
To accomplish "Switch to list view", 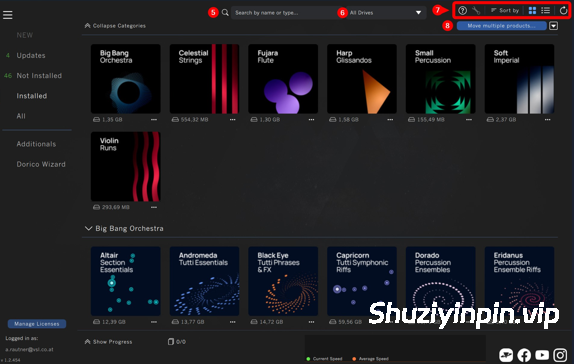I will tap(545, 11).
